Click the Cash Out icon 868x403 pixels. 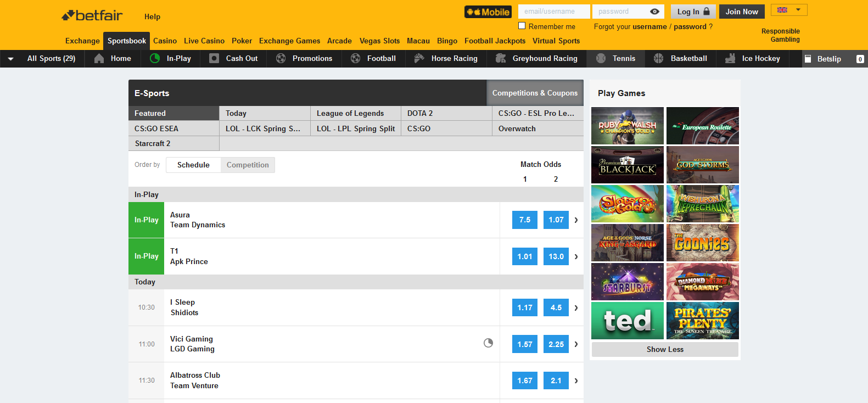click(x=214, y=58)
